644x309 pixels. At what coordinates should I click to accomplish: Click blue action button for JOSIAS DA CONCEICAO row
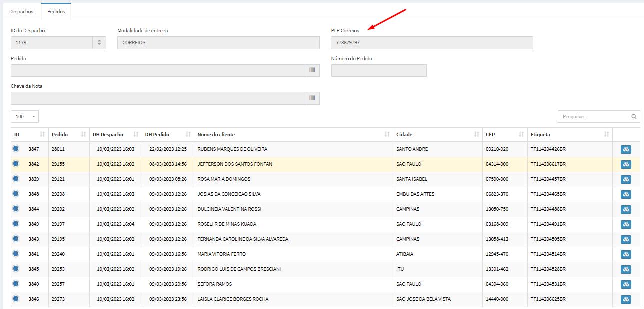[x=626, y=195]
